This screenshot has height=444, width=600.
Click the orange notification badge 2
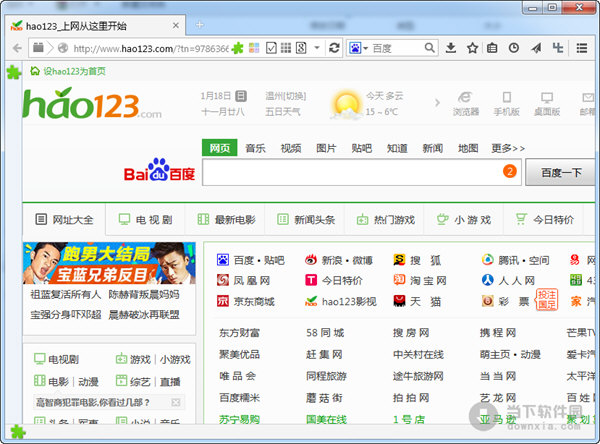click(x=509, y=171)
